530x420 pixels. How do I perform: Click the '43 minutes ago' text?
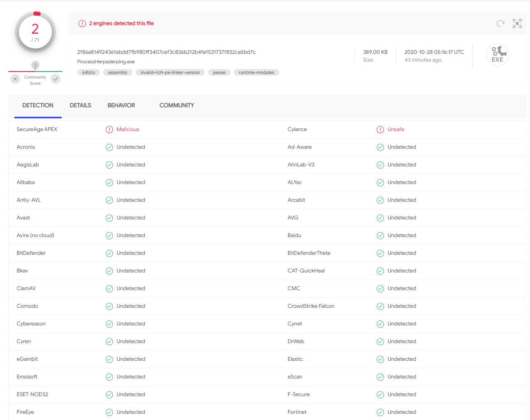point(423,60)
